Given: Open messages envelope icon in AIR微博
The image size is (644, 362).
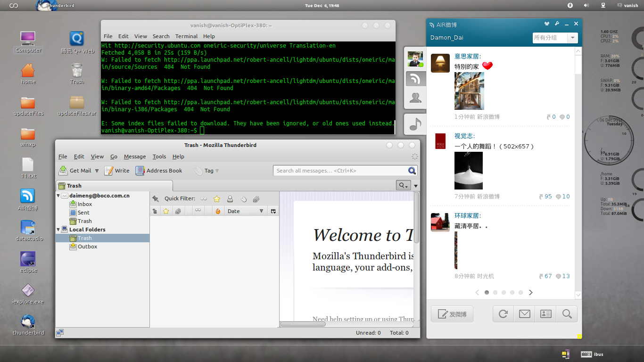Looking at the screenshot, I should [524, 314].
